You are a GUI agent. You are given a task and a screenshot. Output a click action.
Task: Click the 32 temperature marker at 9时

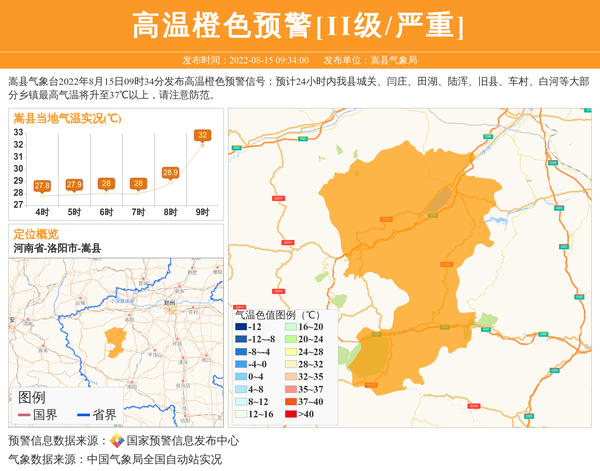[x=203, y=135]
